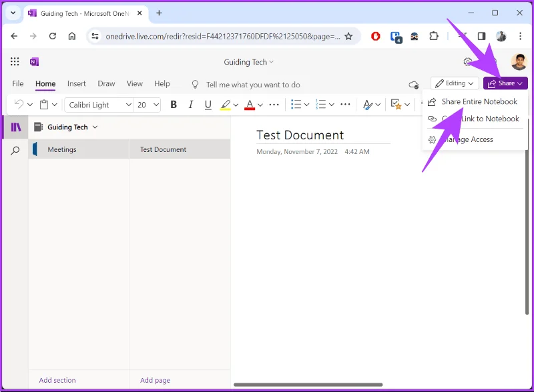Click the Paste clipboard icon
The image size is (534, 392).
[x=44, y=105]
